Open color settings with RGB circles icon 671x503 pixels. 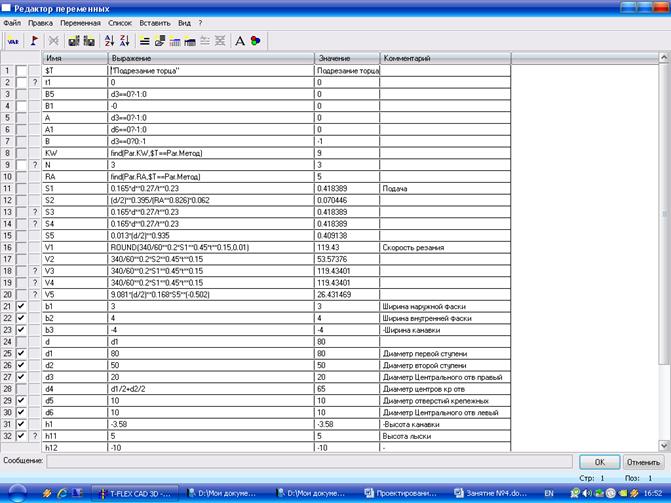click(255, 41)
